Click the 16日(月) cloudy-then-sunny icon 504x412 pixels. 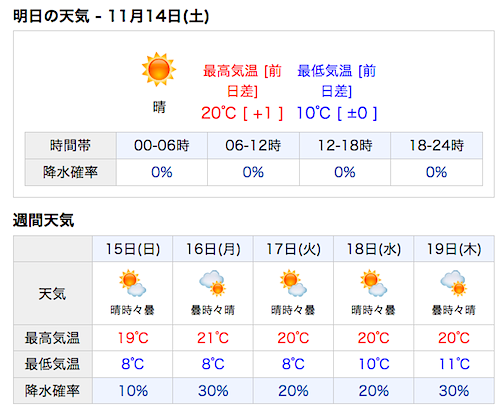pos(213,283)
